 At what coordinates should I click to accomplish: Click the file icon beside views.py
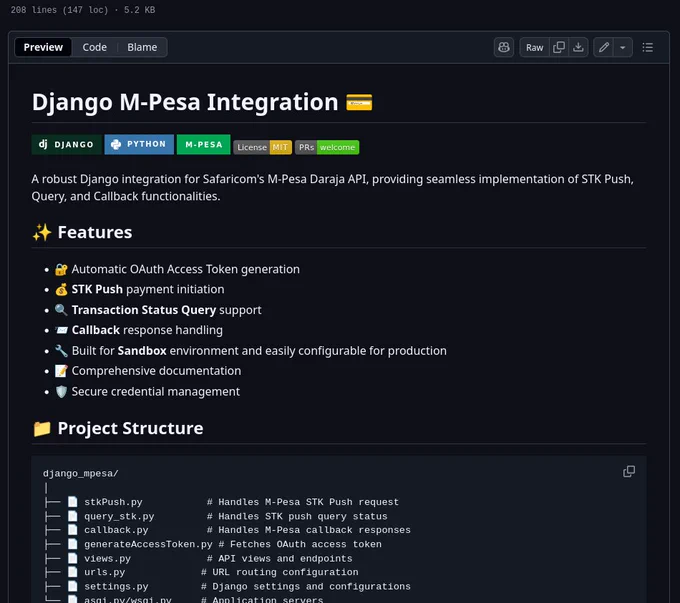(72, 558)
